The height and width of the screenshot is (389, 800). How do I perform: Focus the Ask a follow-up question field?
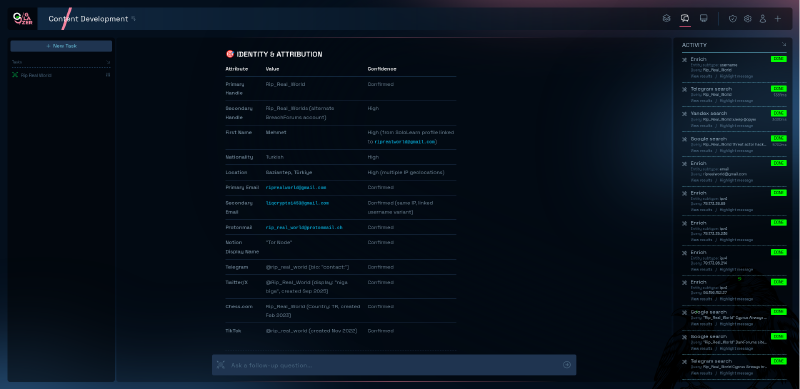394,365
